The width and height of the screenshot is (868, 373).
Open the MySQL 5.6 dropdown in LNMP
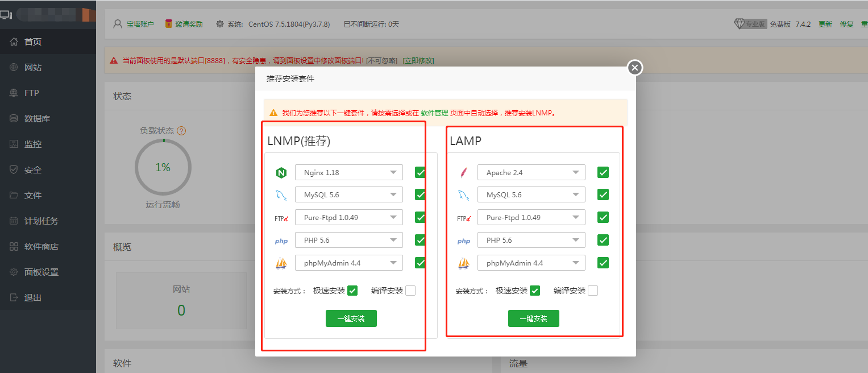[348, 195]
